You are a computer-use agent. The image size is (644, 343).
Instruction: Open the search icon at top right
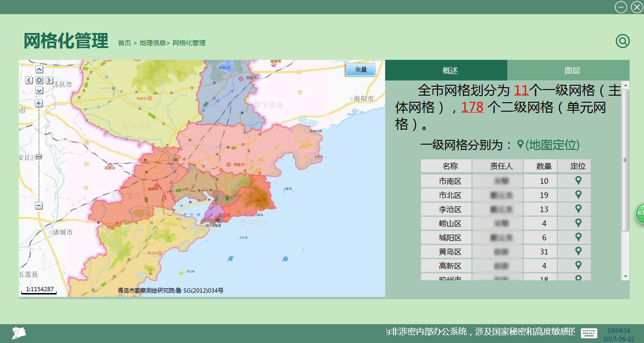pos(622,41)
